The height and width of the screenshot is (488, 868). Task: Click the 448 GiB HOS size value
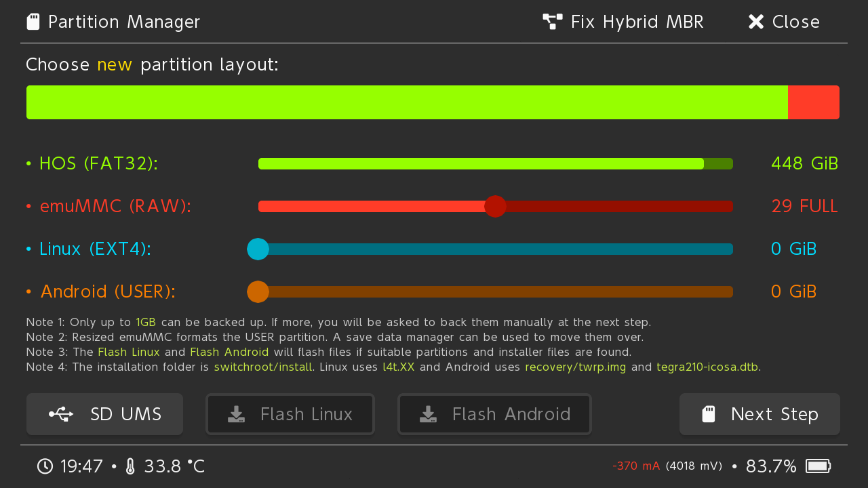coord(805,163)
